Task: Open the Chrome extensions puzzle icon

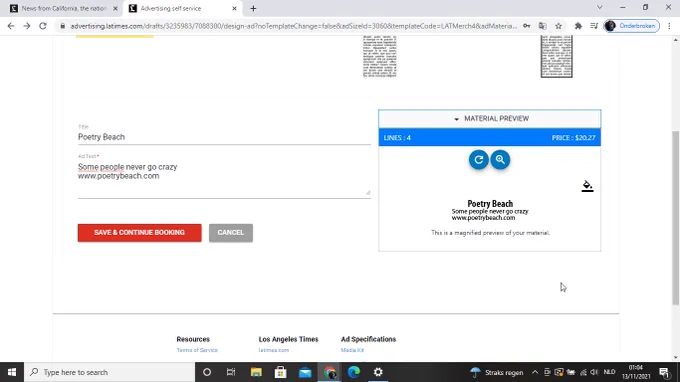Action: (x=578, y=26)
